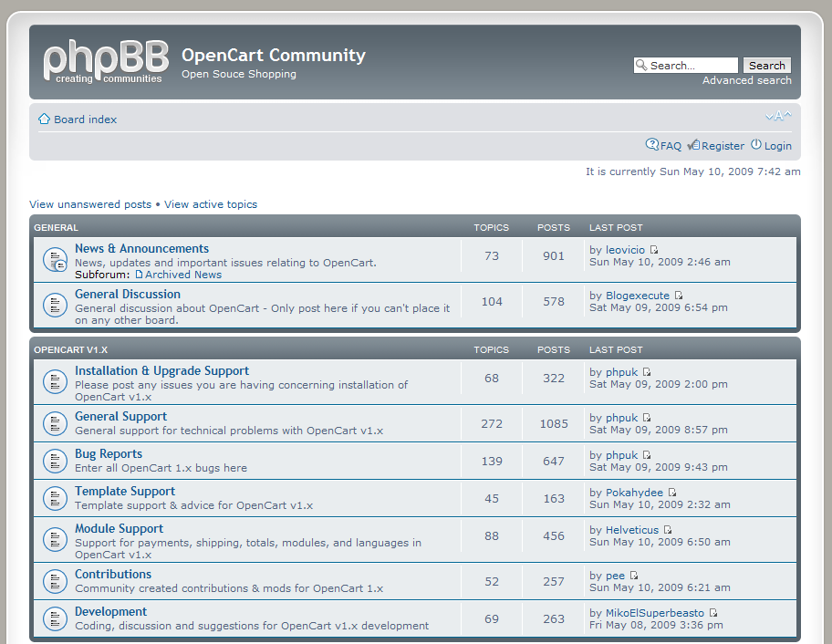Open Contributions forum

click(113, 574)
